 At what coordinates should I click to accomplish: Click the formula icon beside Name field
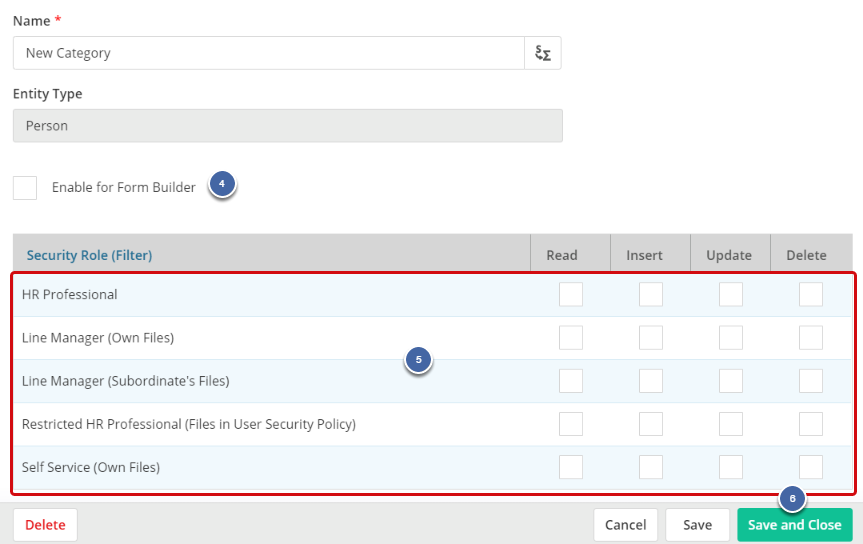543,54
